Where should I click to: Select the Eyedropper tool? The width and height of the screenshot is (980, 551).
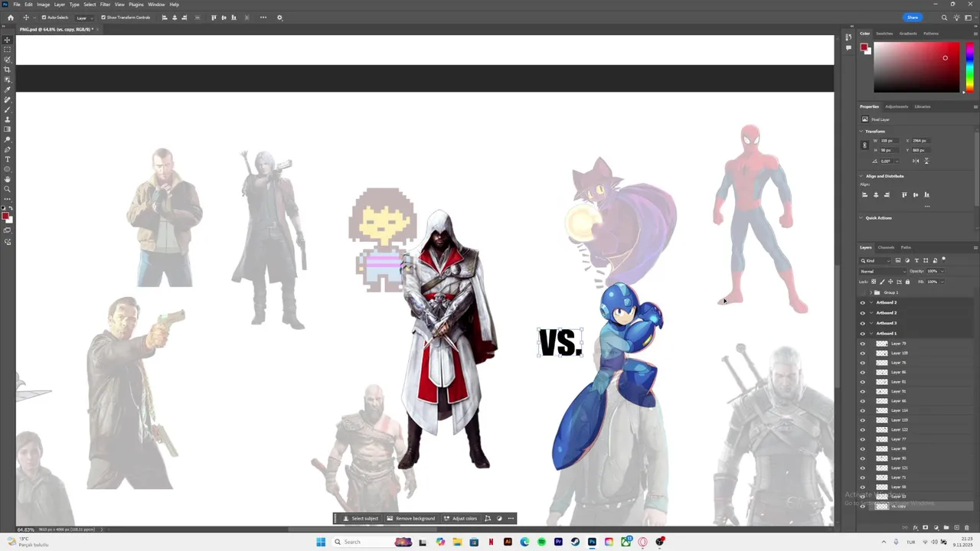(7, 90)
